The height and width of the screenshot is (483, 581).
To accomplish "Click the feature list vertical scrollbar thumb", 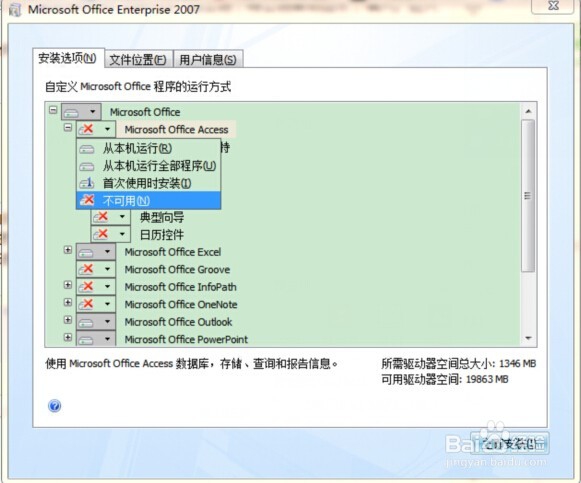I will tap(528, 196).
